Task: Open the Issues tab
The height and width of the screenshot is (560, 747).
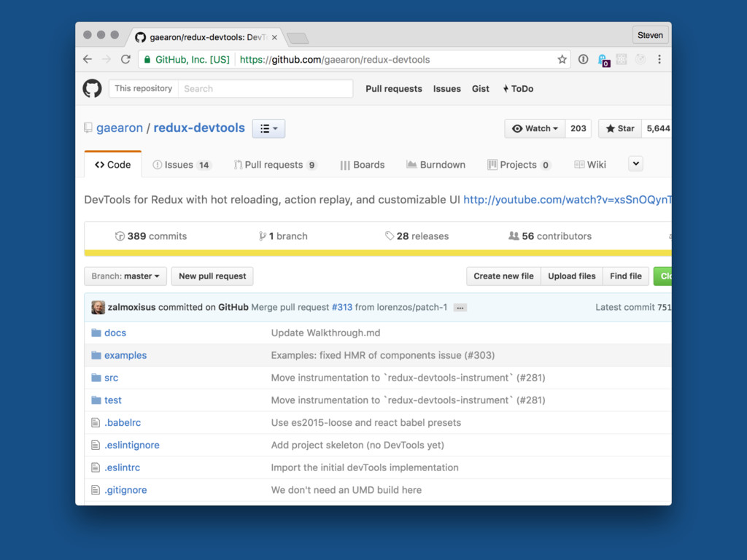Action: [x=182, y=165]
